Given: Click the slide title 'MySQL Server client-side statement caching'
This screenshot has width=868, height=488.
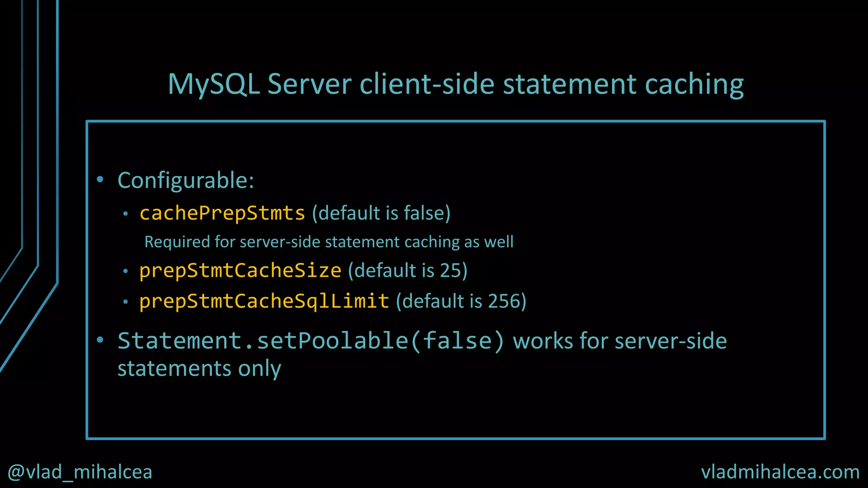Looking at the screenshot, I should pos(456,84).
